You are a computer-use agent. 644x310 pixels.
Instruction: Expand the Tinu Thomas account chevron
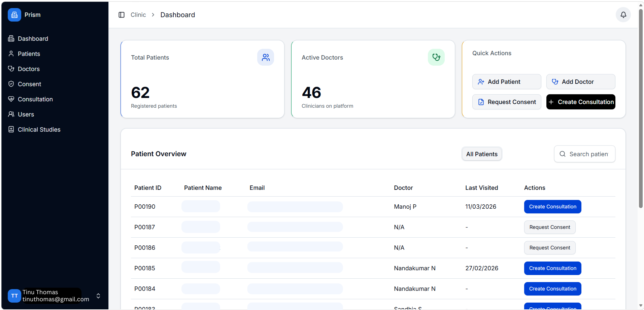[98, 296]
